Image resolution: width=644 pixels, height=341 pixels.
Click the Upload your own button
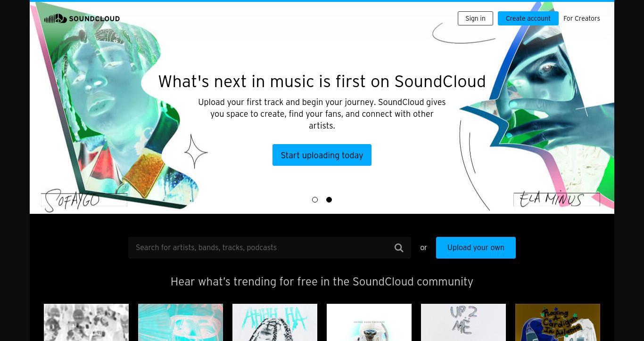(x=476, y=248)
